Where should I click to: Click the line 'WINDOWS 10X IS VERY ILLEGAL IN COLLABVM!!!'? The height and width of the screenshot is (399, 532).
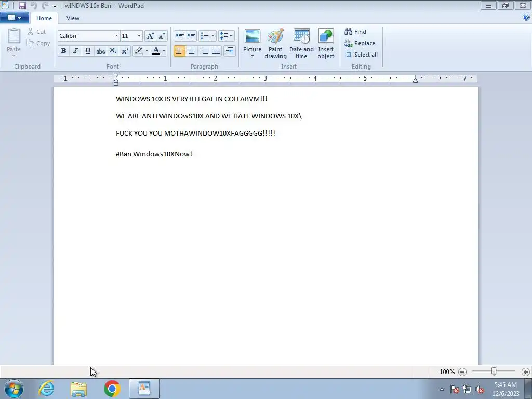(192, 99)
